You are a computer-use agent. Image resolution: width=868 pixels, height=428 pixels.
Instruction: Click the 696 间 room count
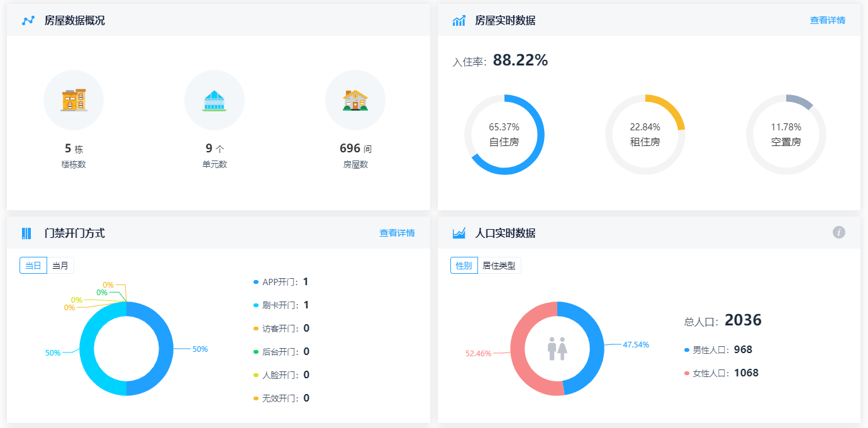coord(355,149)
